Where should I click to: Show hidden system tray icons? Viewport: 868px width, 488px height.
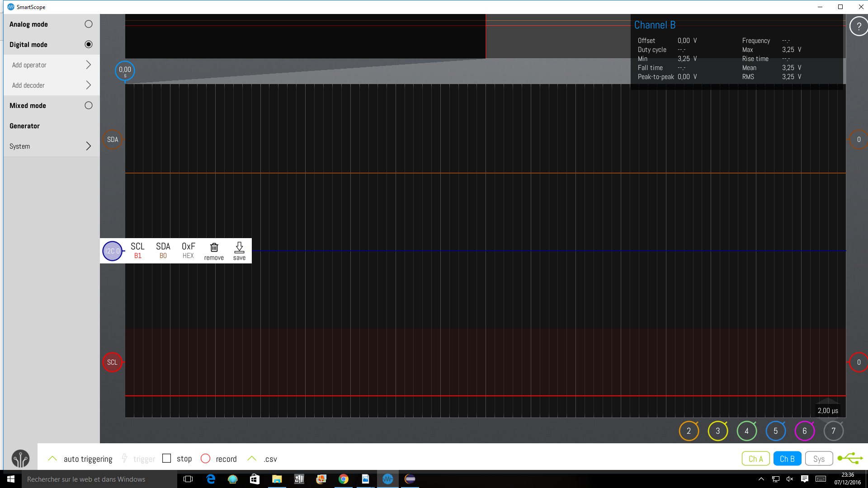point(761,479)
